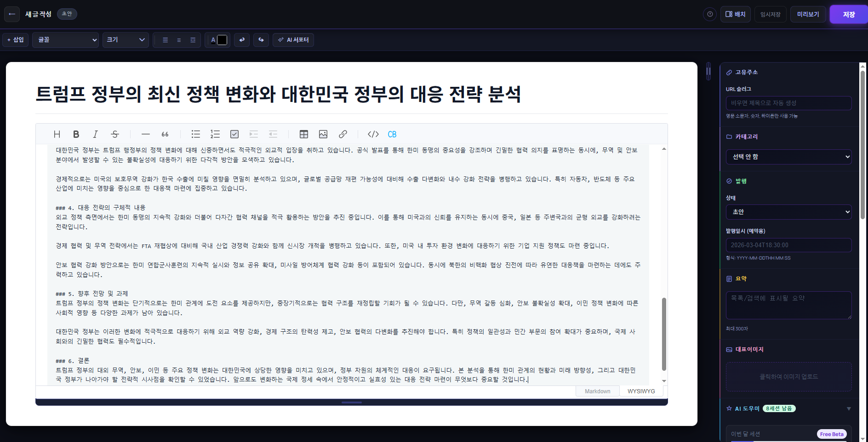The width and height of the screenshot is (868, 442).
Task: Open the 미리보기 preview
Action: 807,14
